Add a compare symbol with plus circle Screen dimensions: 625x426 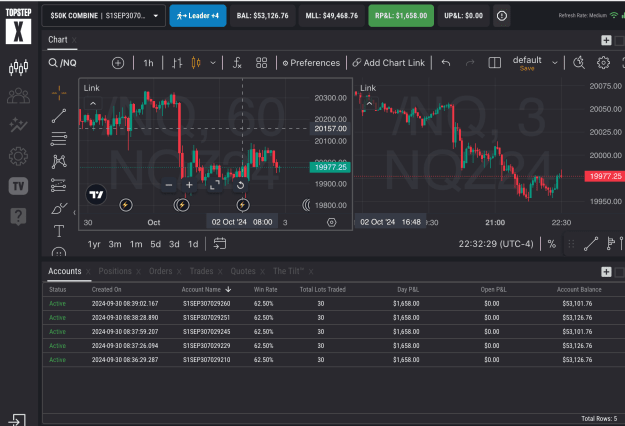tap(118, 63)
